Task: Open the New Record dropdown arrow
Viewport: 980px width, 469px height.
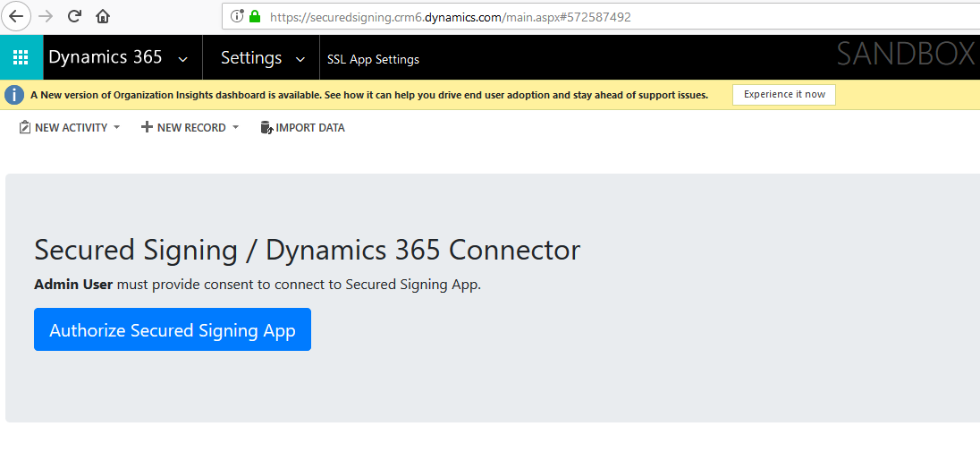Action: click(x=235, y=128)
